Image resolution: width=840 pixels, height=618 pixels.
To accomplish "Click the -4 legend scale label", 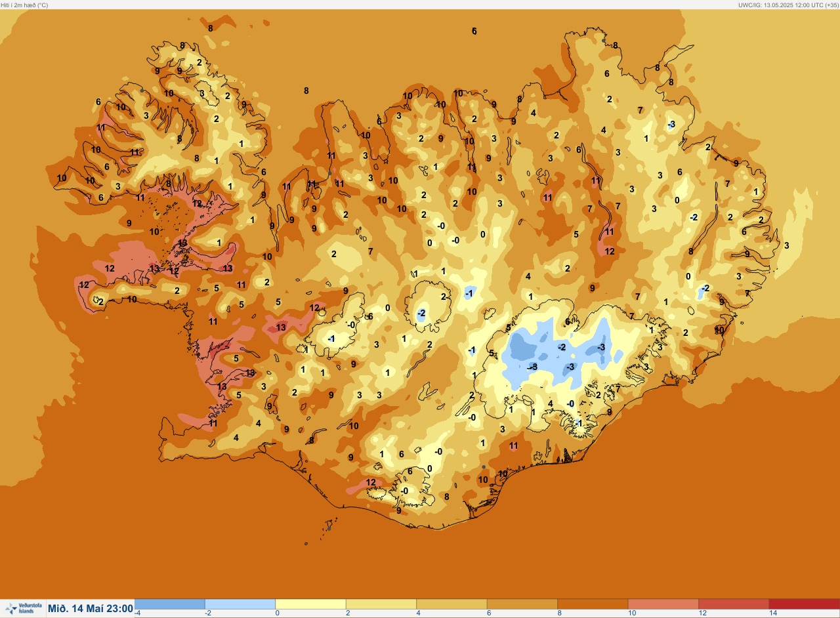I will coord(137,613).
